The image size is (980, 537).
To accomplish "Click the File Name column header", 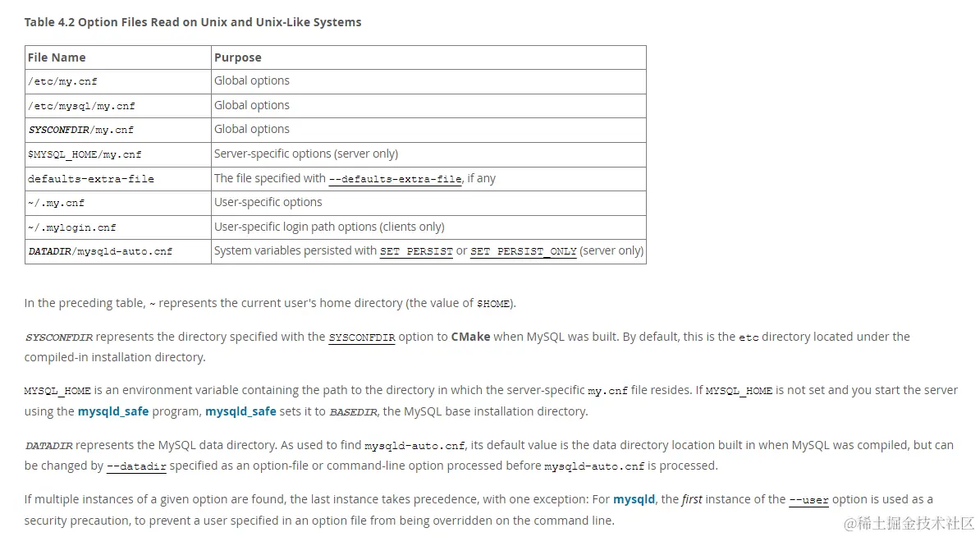I will tap(118, 57).
